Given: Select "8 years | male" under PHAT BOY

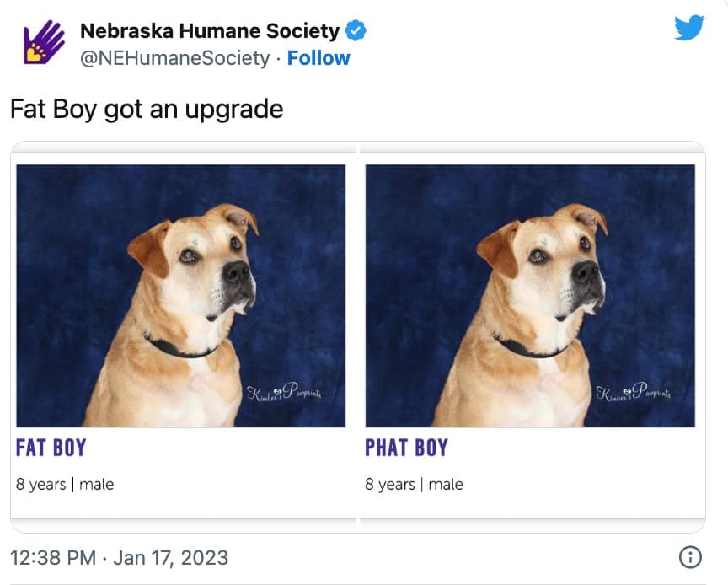Looking at the screenshot, I should tap(414, 484).
